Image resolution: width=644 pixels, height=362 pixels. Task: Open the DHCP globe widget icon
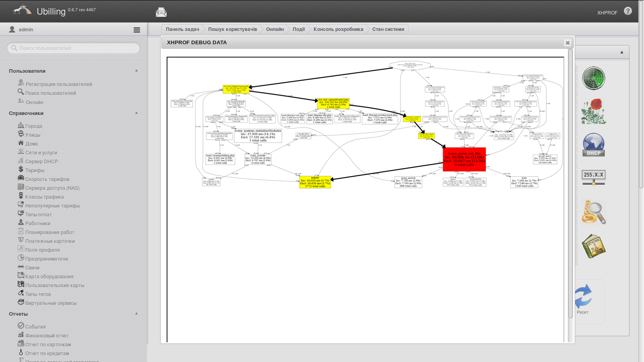[x=594, y=145]
